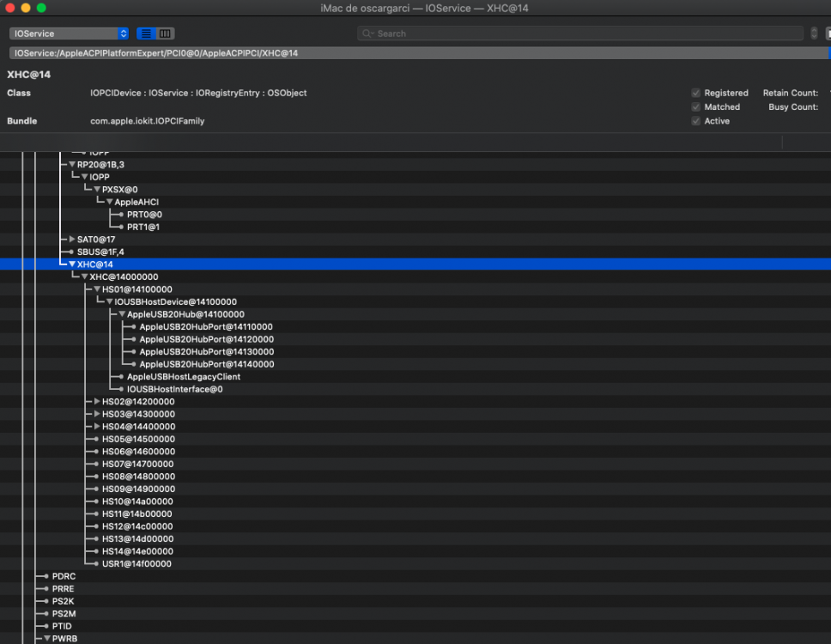
Task: Select the AppleUSBHostLegacyClient entry
Action: (x=184, y=377)
